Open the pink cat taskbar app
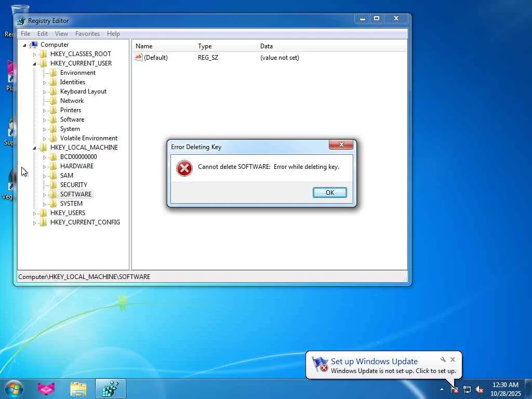Viewport: 532px width, 399px height. [x=46, y=389]
